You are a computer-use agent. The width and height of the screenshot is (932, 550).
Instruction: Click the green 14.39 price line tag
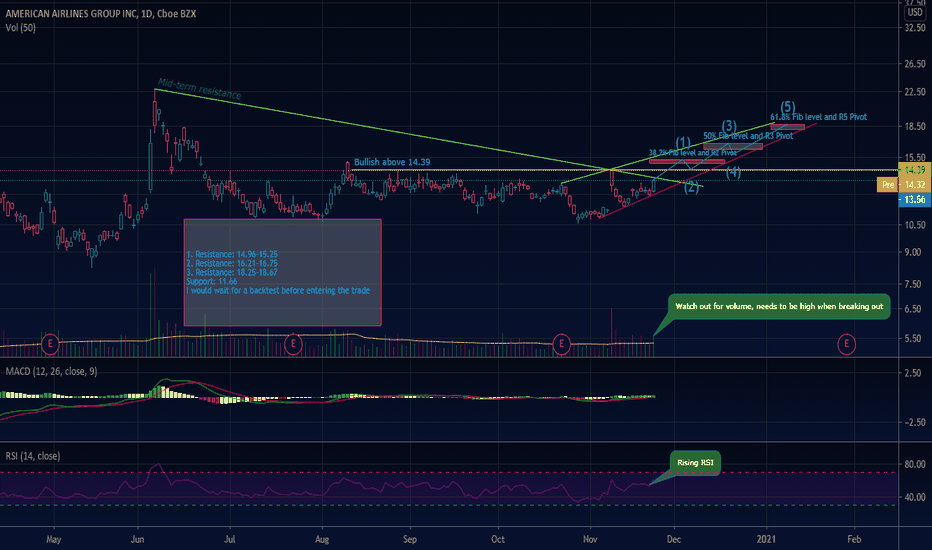click(915, 170)
